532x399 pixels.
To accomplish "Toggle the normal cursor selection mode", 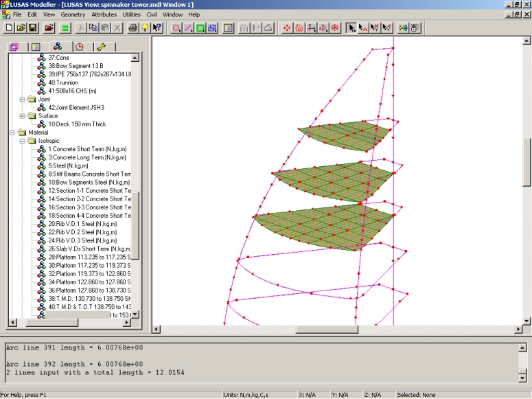I will point(351,28).
